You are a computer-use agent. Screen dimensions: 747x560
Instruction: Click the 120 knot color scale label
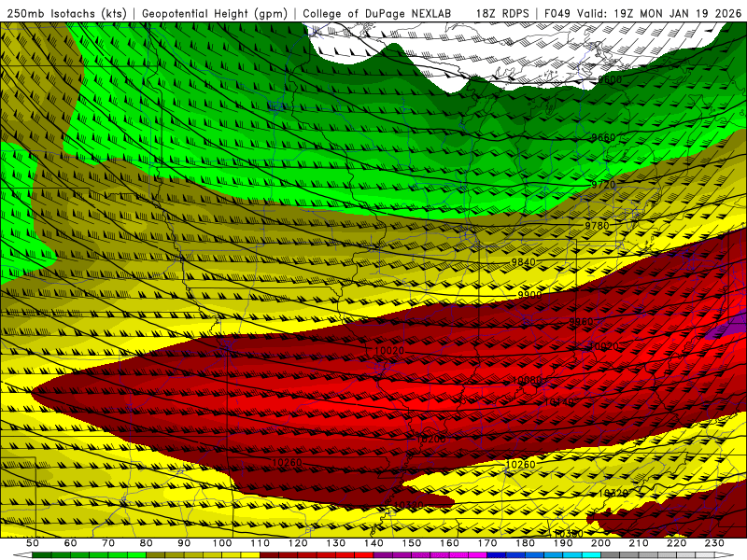point(298,543)
